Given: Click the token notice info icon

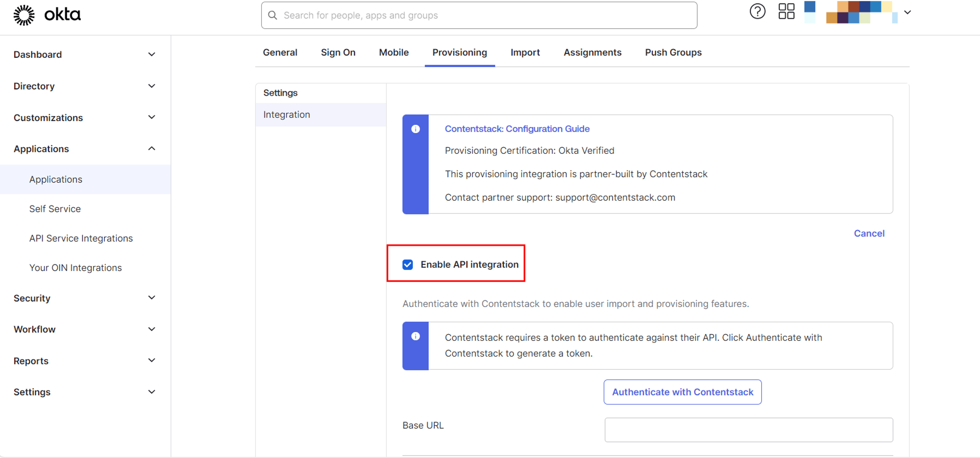Looking at the screenshot, I should (x=415, y=336).
